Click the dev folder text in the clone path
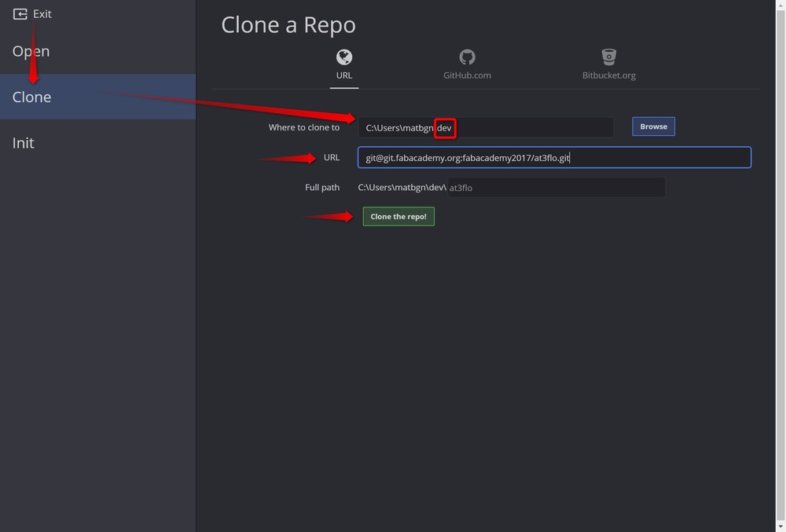786x532 pixels. 445,127
